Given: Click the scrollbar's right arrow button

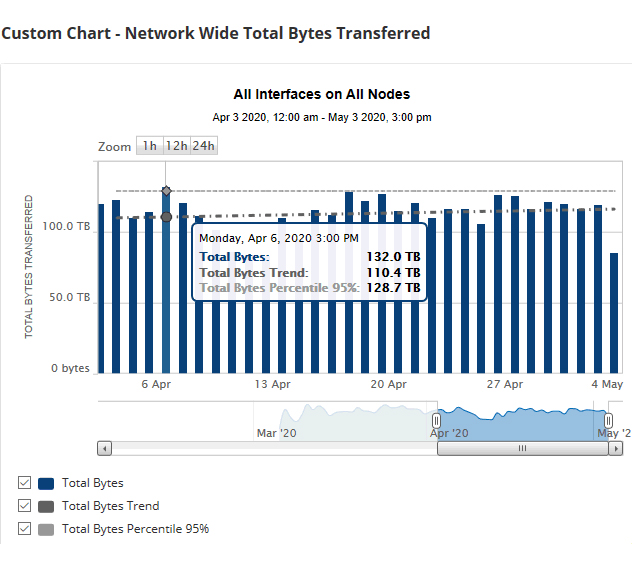Looking at the screenshot, I should tap(613, 449).
